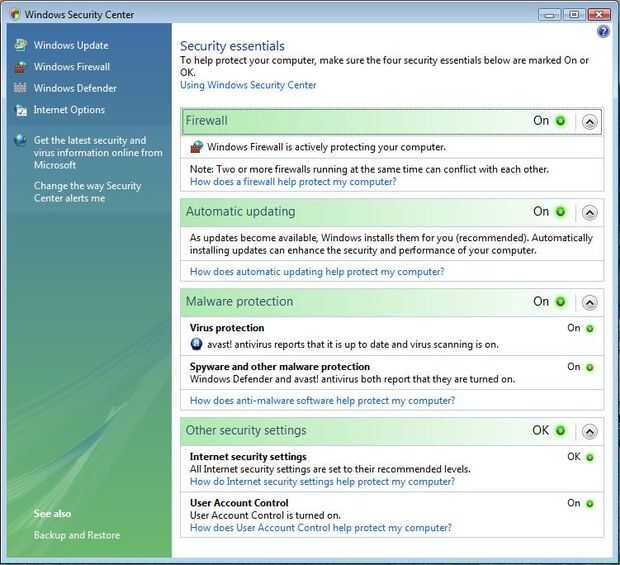Click Using Windows Security Center link
Screen dimensions: 620x565
248,85
